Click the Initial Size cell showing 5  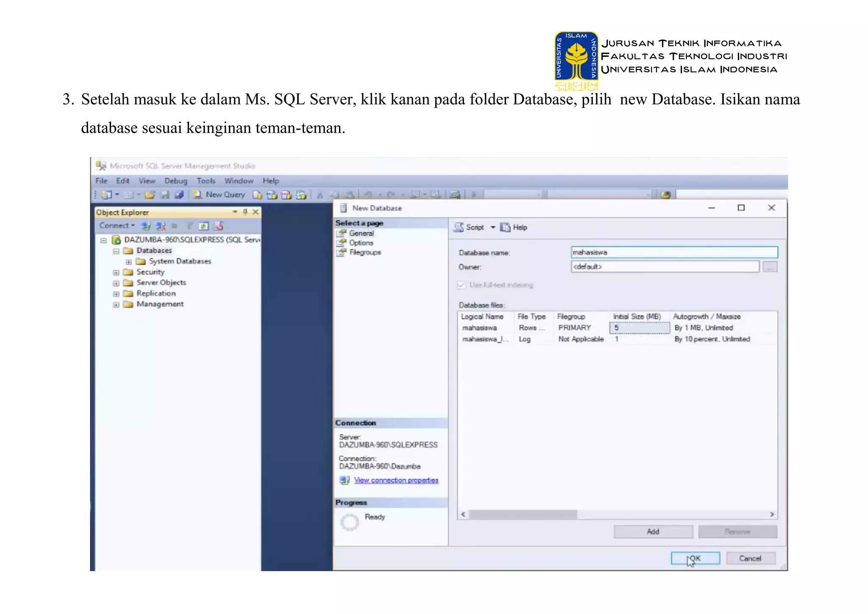640,328
